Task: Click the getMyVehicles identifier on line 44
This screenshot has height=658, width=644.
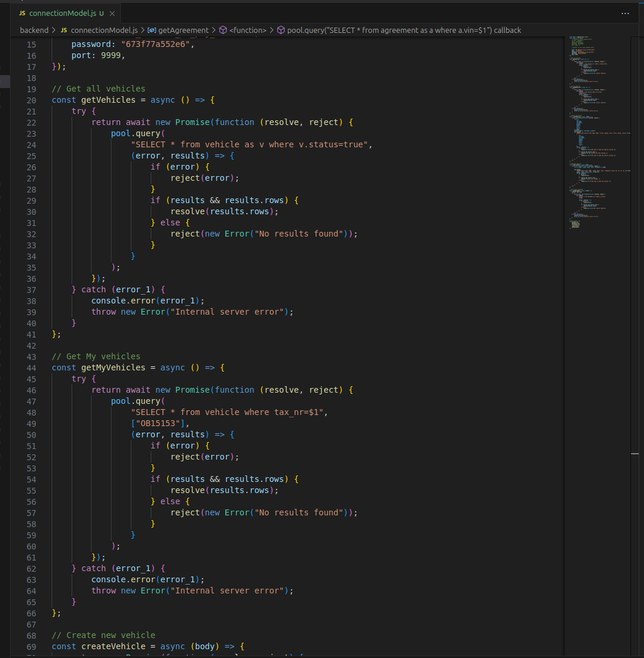Action: (113, 368)
